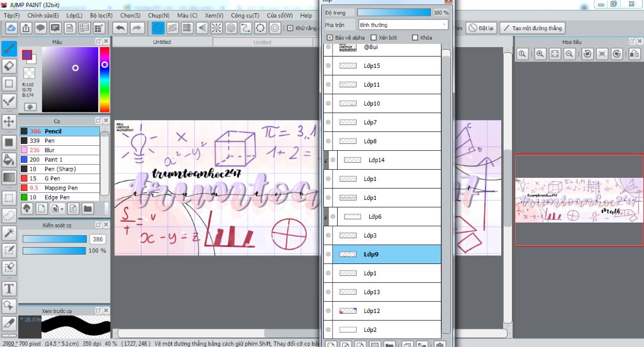Click the rainbow hue slider bar
The height and width of the screenshot is (347, 644).
tap(105, 79)
